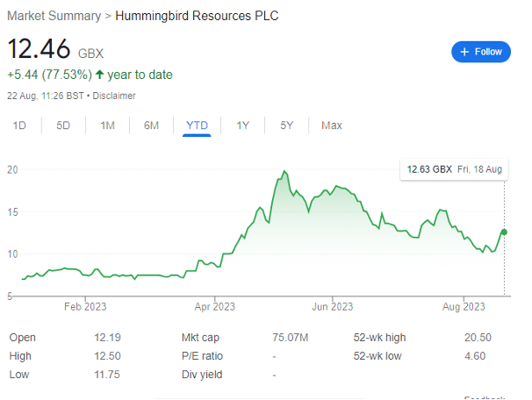Click the 15 y-axis label

point(12,212)
